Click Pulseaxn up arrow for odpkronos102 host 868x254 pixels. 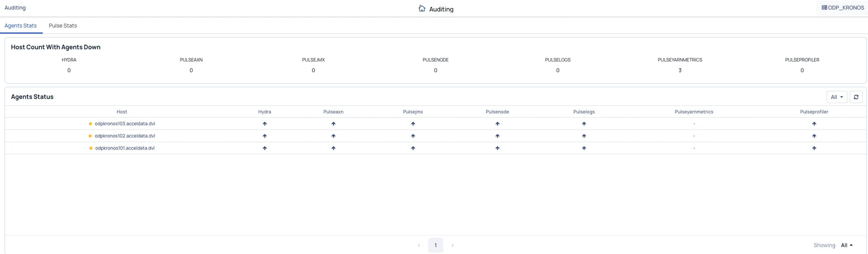[333, 136]
